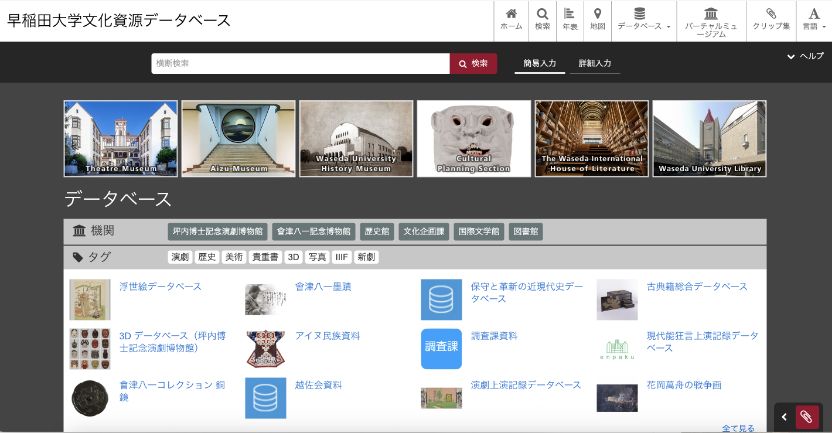Open the language selection dropdown
Image resolution: width=832 pixels, height=433 pixels.
[x=814, y=20]
